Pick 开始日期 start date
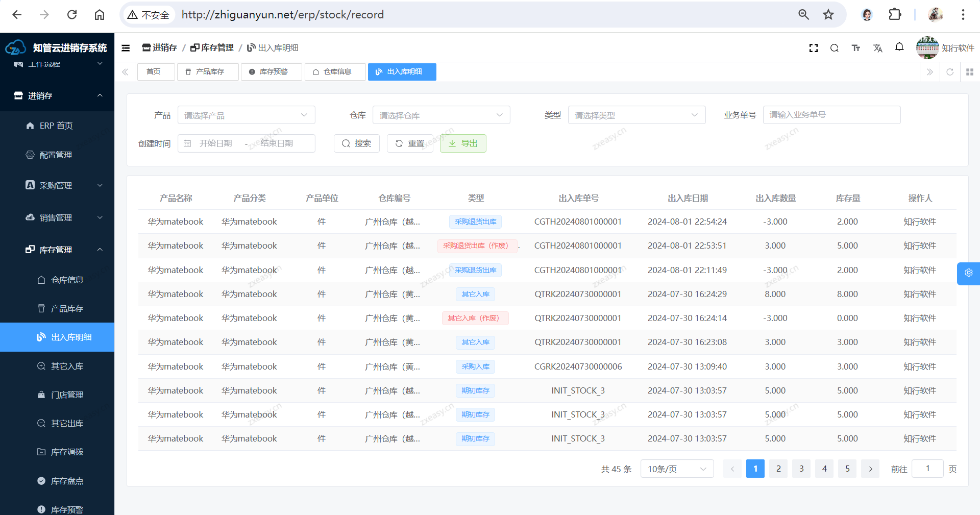This screenshot has width=980, height=515. [216, 143]
